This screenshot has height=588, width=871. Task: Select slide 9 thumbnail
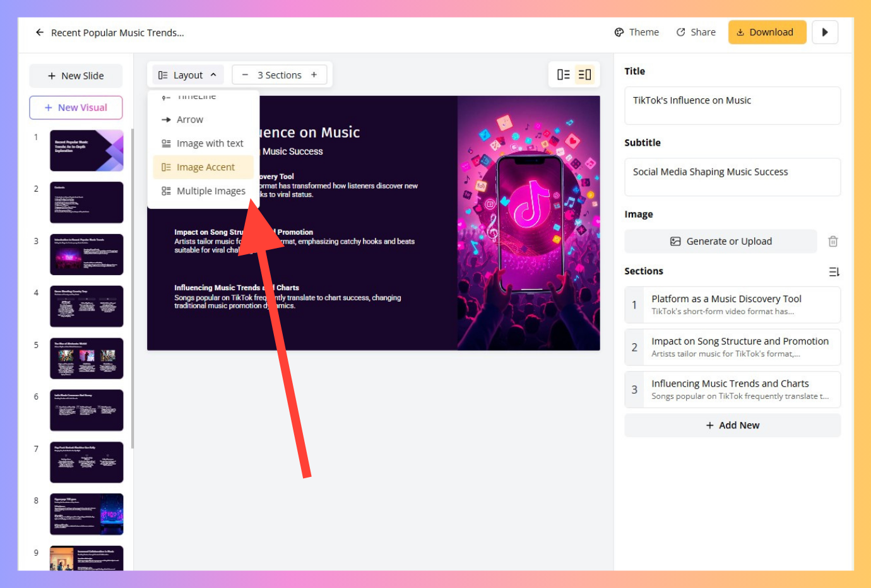coord(86,558)
